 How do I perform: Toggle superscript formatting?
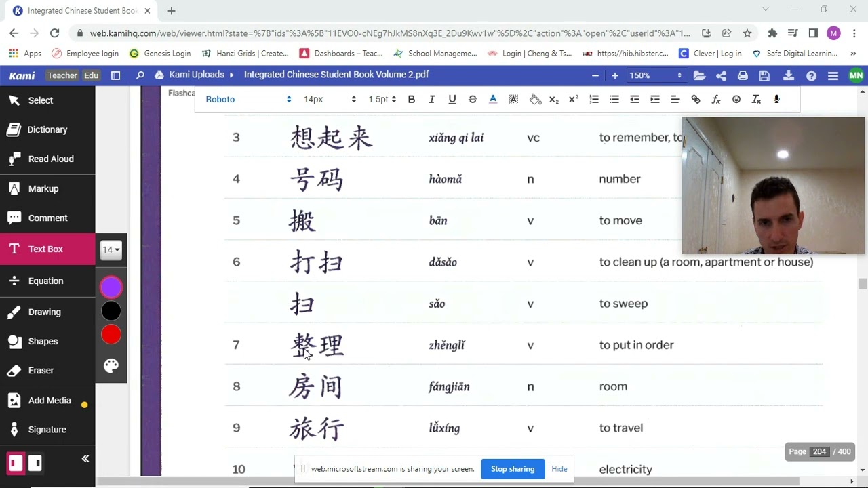tap(574, 100)
